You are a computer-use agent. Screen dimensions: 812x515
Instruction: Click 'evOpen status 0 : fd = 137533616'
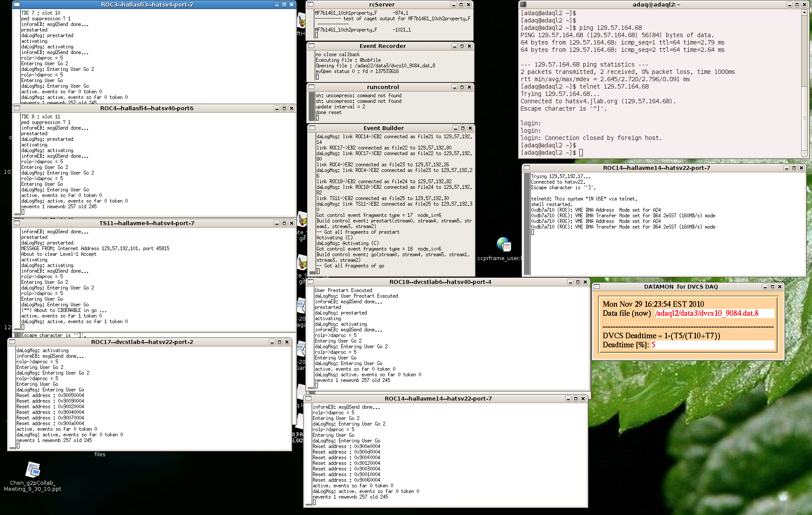click(x=357, y=71)
